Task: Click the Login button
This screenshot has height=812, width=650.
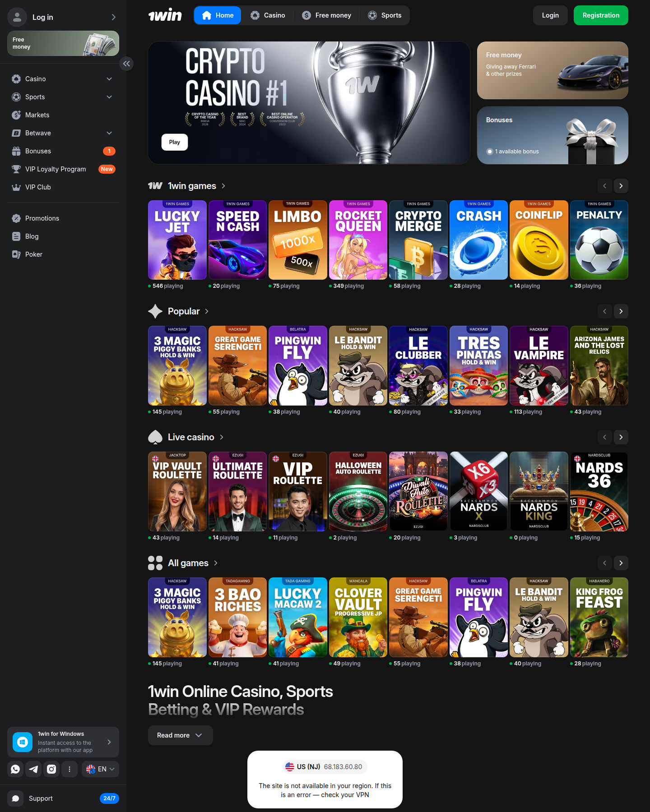Action: tap(550, 15)
